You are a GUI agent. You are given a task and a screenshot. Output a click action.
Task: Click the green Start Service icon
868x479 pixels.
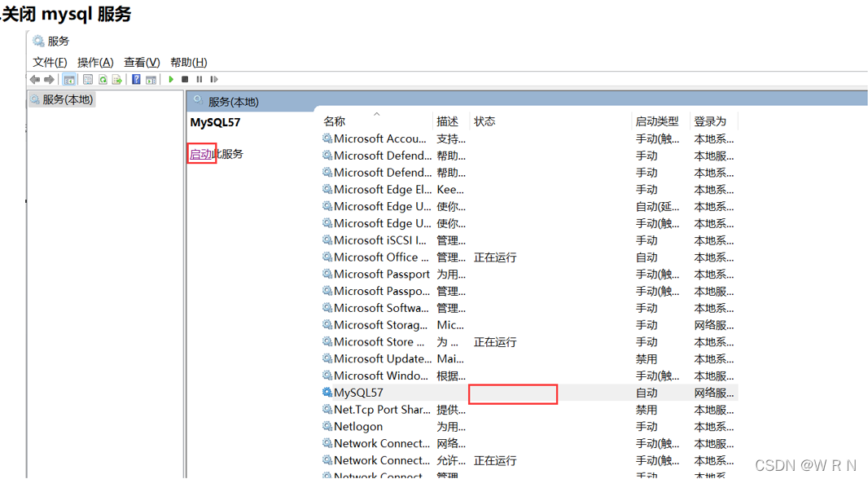pyautogui.click(x=171, y=79)
